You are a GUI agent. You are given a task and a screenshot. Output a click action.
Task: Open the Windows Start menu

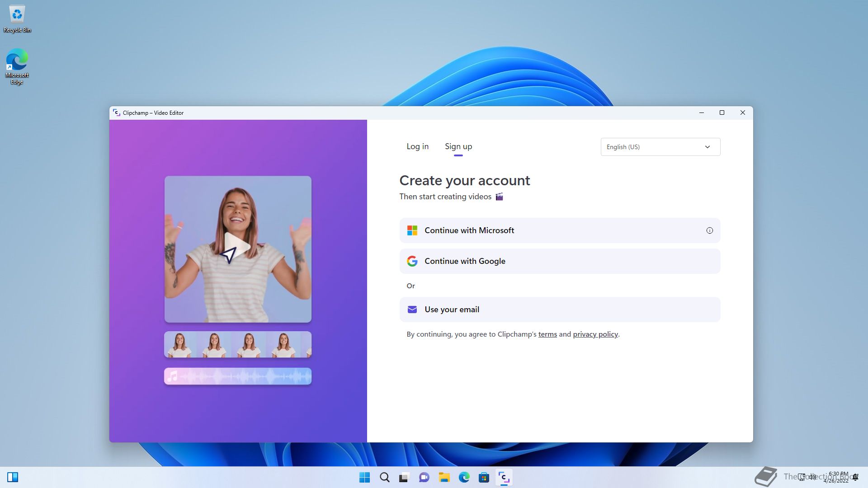pos(364,477)
